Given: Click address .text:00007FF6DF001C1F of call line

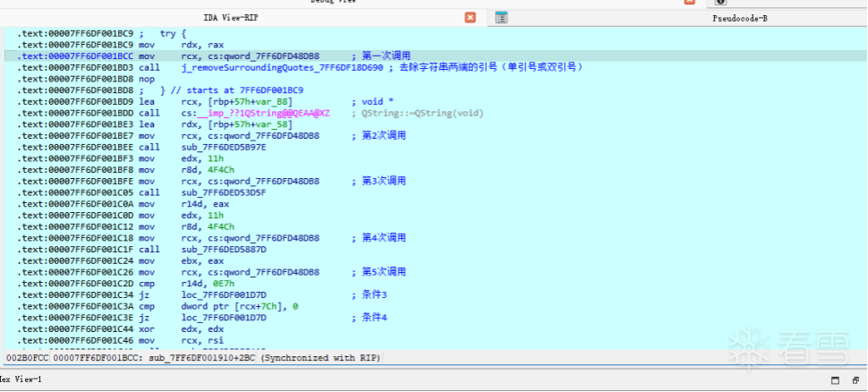Looking at the screenshot, I should (75, 249).
